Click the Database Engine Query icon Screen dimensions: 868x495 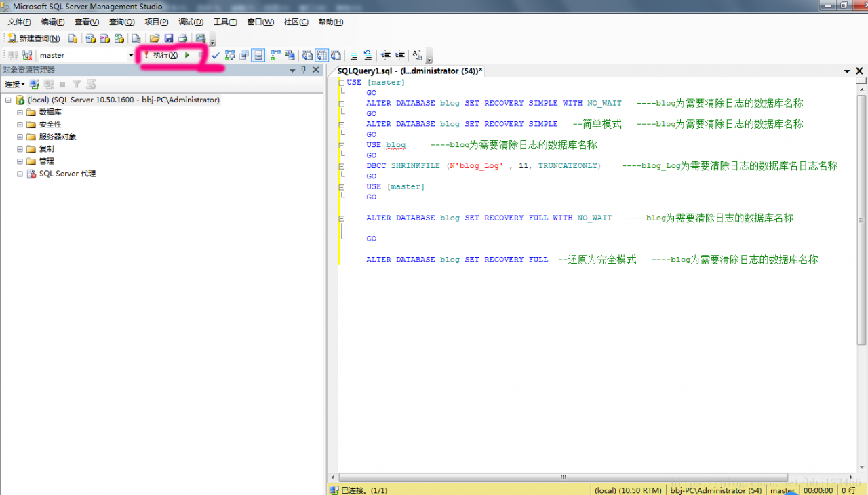73,38
